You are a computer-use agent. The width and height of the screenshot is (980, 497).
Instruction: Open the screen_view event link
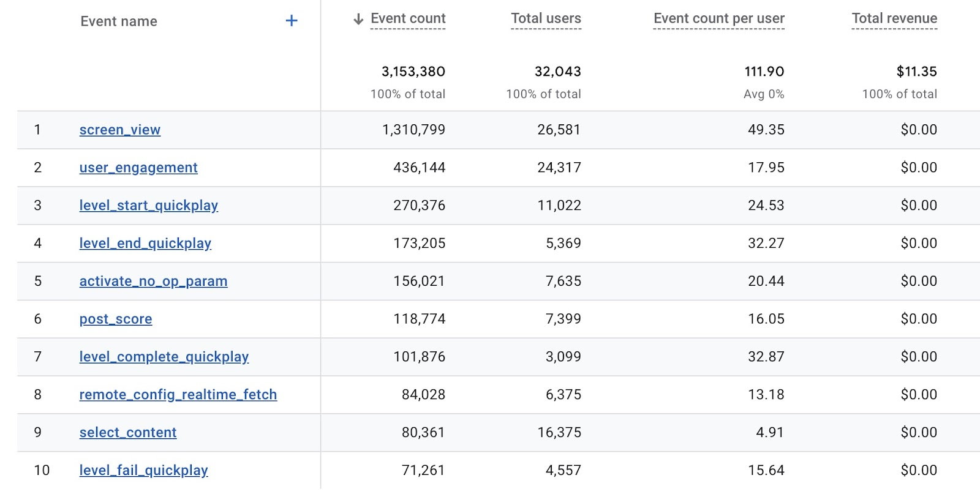tap(120, 130)
